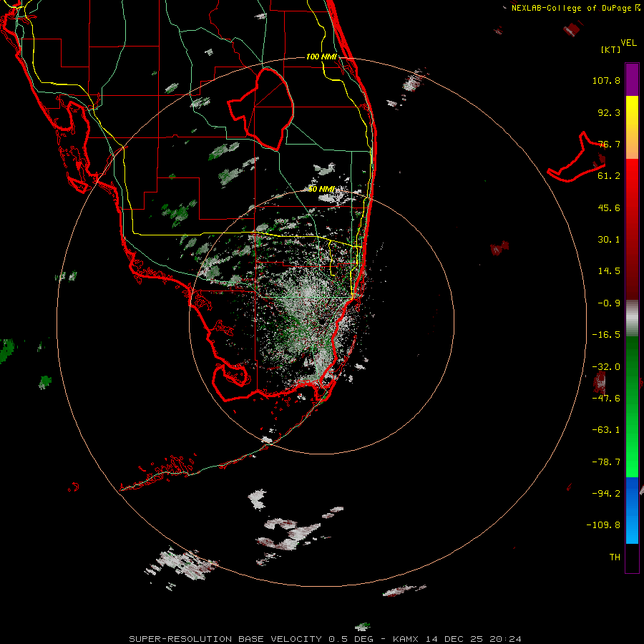The height and width of the screenshot is (644, 644).
Task: Pick the bright green segment near -78.7
Action: [632, 460]
